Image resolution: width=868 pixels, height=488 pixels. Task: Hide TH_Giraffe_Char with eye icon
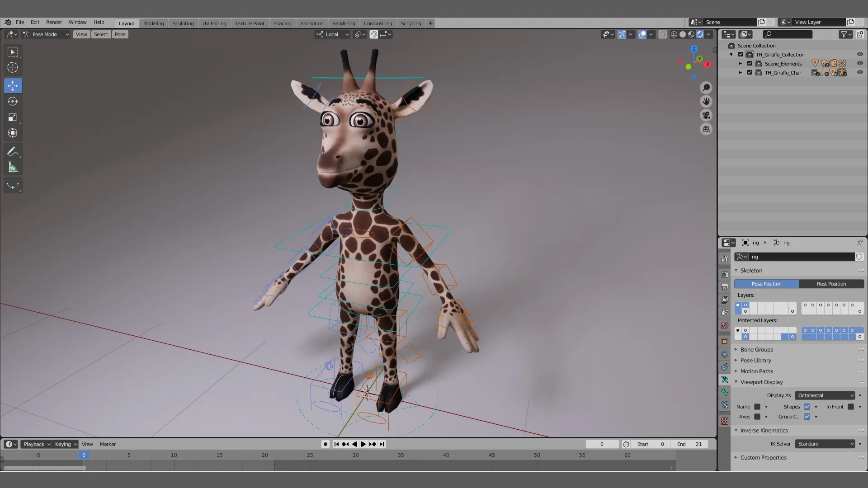click(x=860, y=73)
